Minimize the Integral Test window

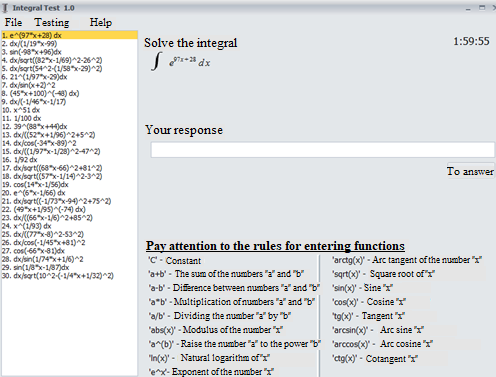click(468, 8)
